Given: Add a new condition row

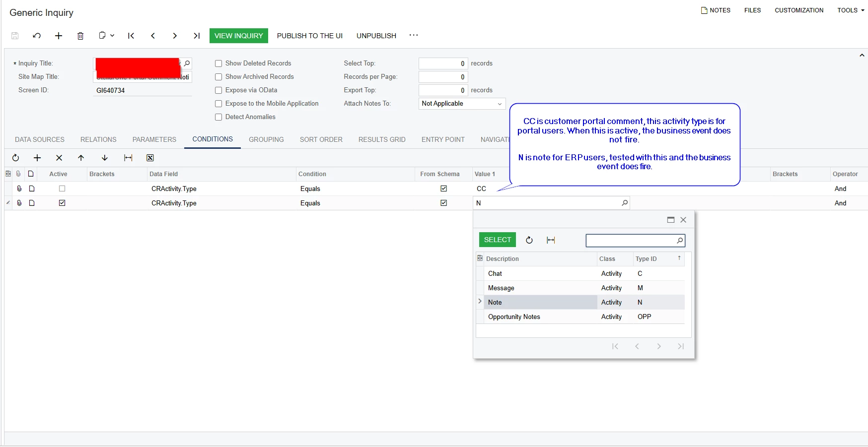Looking at the screenshot, I should [x=37, y=158].
